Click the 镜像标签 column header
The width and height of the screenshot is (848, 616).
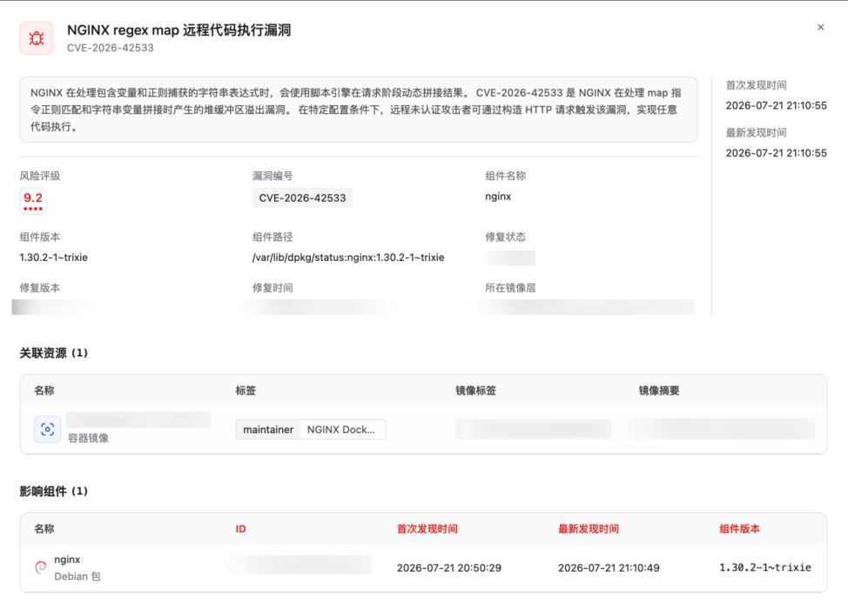click(x=476, y=391)
